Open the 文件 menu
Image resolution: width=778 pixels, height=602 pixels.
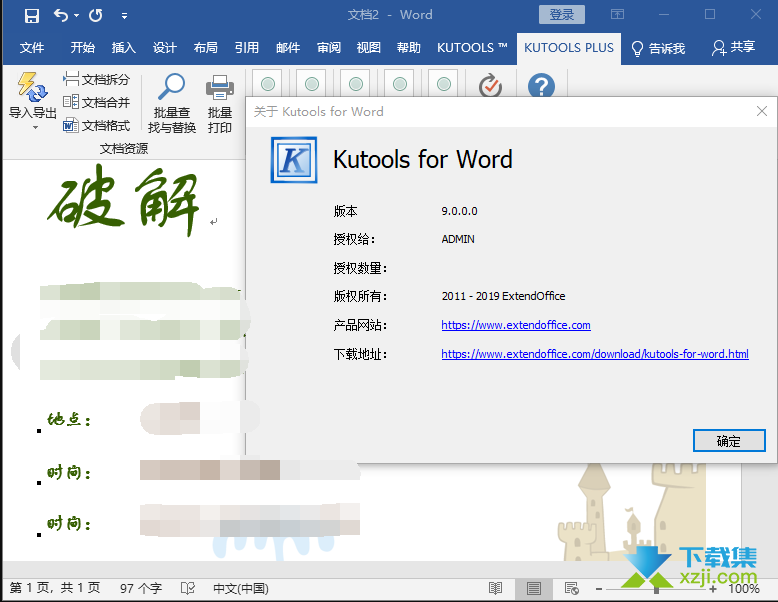32,48
